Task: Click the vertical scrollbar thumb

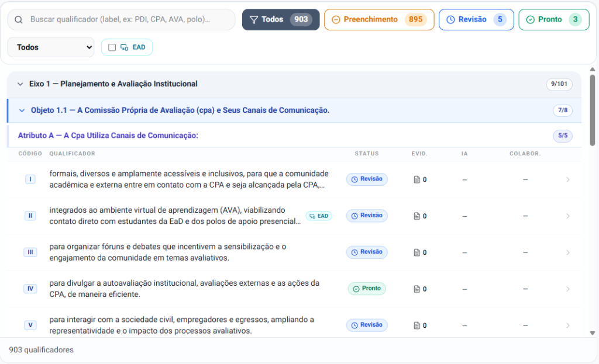Action: pos(593,110)
